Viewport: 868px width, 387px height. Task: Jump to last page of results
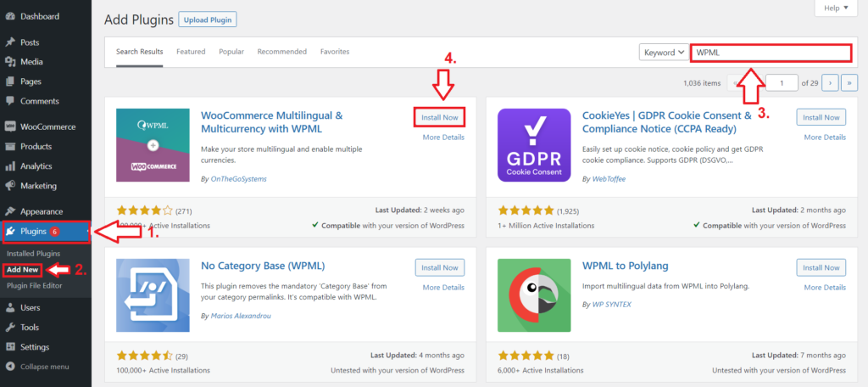point(849,82)
